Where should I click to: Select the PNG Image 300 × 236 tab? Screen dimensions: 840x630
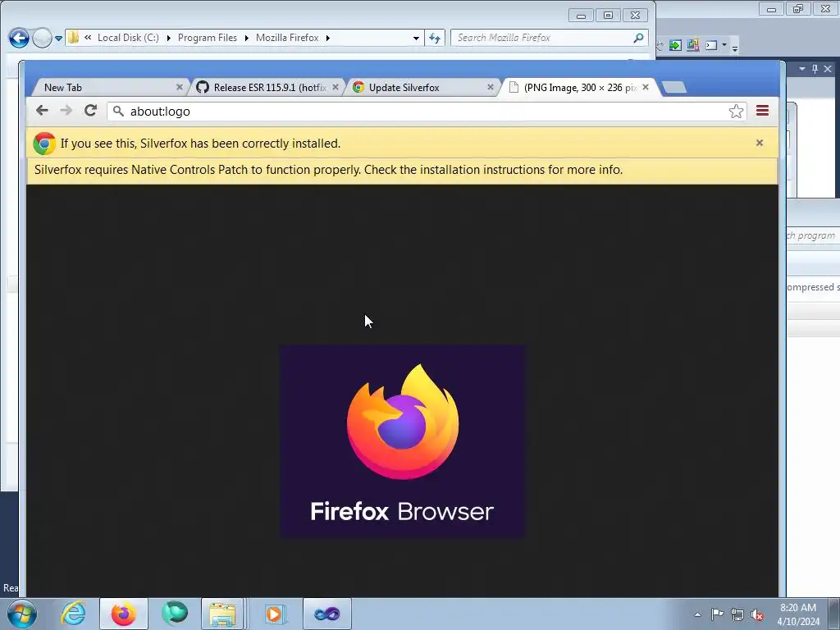pyautogui.click(x=580, y=87)
